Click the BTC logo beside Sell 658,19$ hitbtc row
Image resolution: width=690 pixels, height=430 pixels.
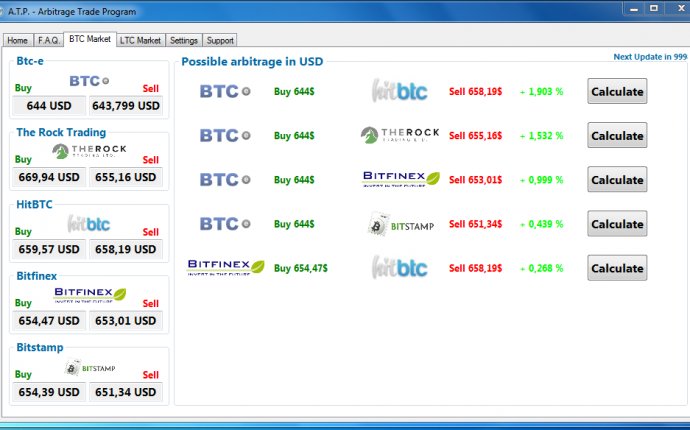[225, 92]
